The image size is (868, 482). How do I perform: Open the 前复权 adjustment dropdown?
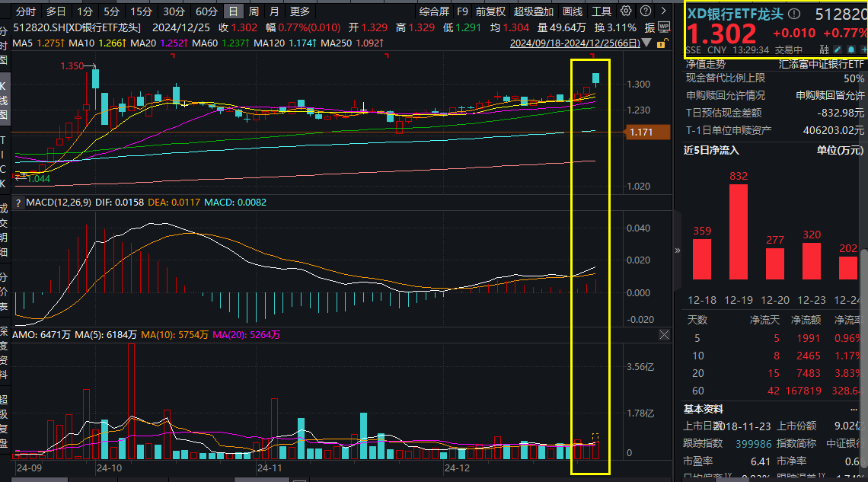pyautogui.click(x=490, y=11)
